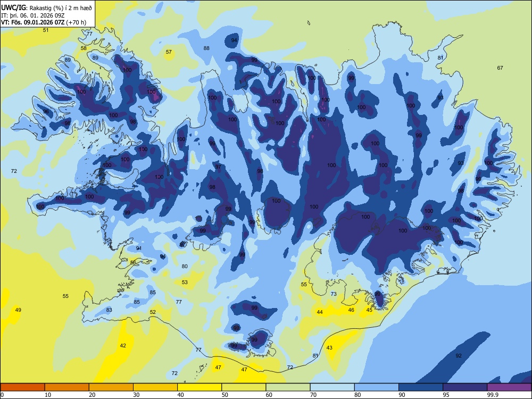Click the value '57' in the yellow patch
This screenshot has height=399, width=532.
(x=169, y=52)
